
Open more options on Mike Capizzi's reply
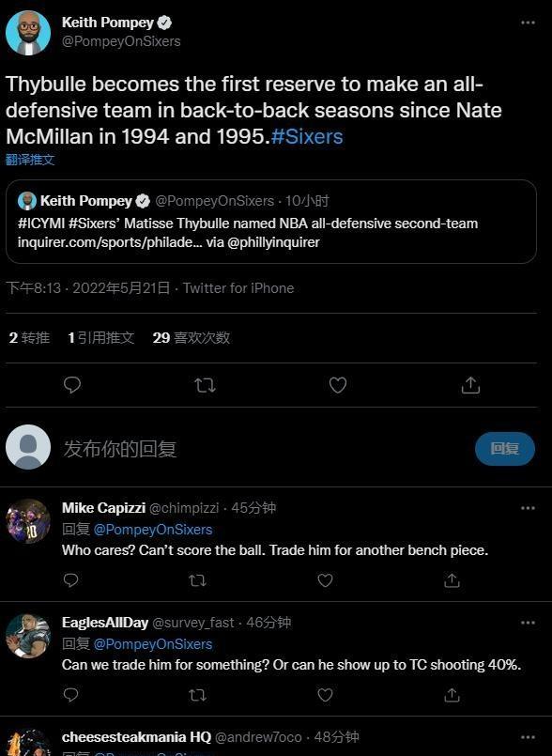(x=528, y=508)
